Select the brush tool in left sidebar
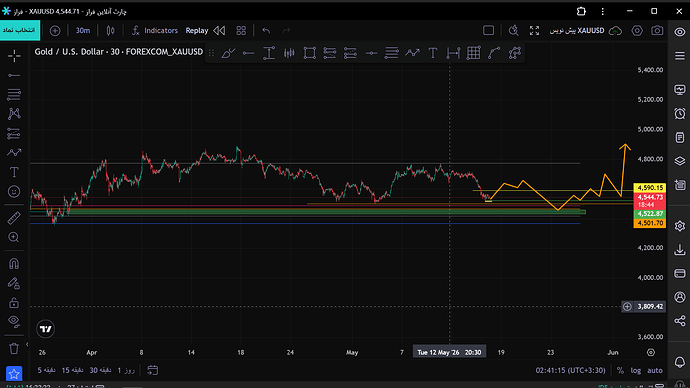Screen dimensions: 690x388 click(14, 153)
